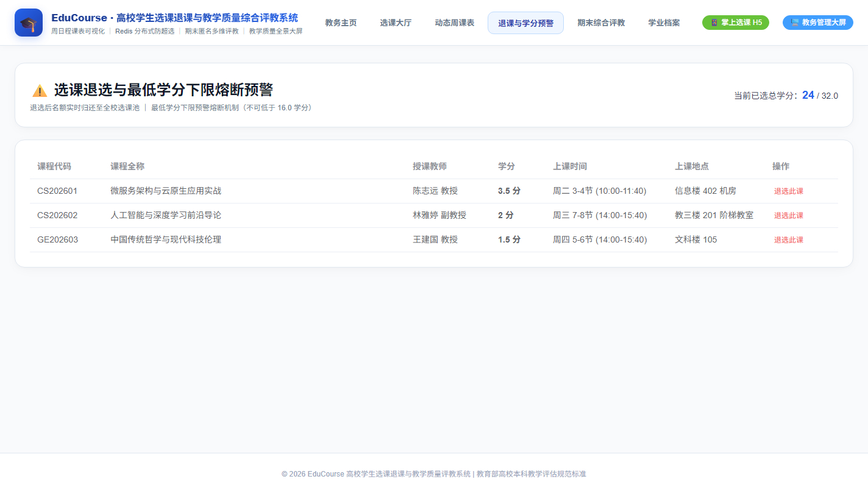Click the 上课地点 column header

pos(692,166)
